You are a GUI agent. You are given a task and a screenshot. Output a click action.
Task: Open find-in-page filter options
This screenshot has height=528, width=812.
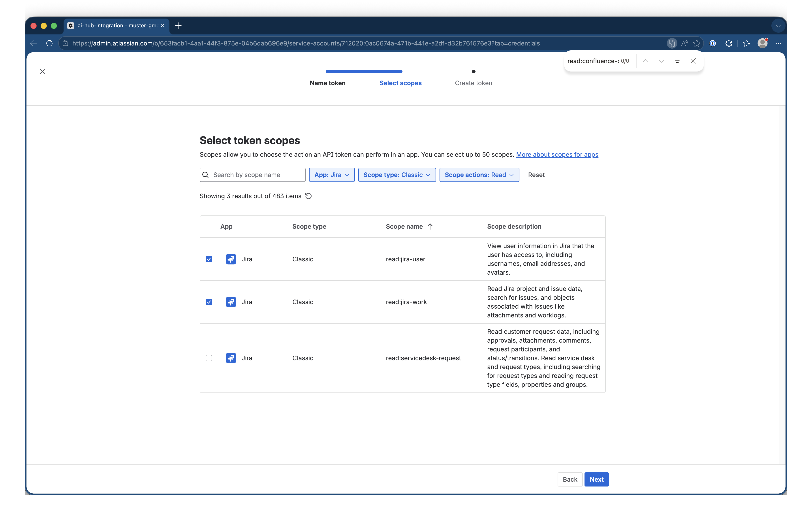coord(677,61)
